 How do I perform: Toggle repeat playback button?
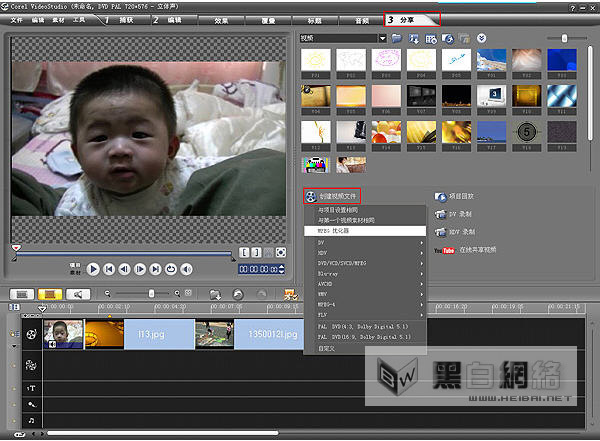171,269
